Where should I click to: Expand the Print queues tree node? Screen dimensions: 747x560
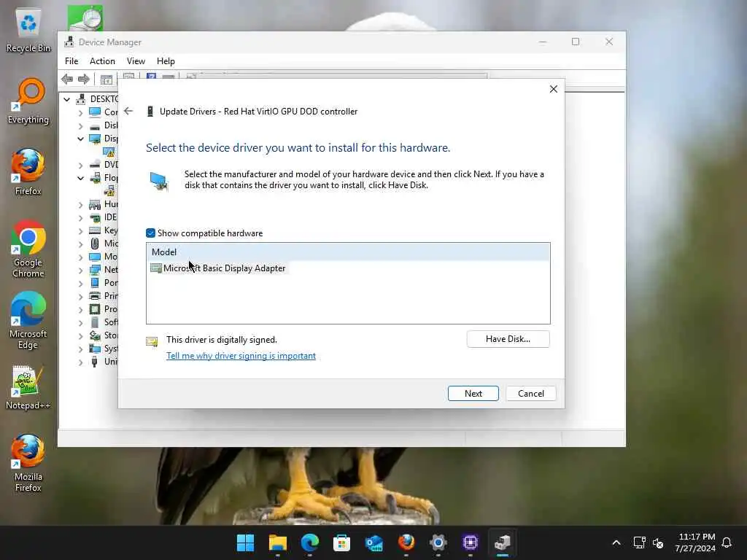[x=80, y=296]
